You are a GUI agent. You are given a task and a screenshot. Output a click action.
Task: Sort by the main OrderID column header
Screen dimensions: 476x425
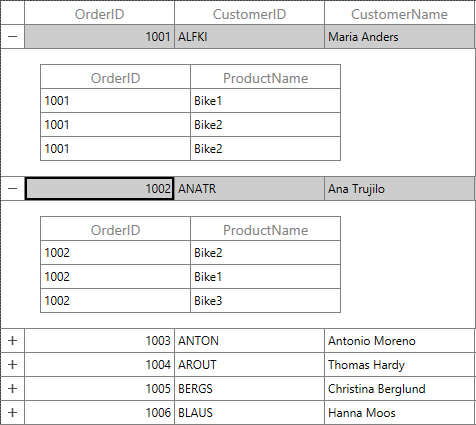(99, 13)
